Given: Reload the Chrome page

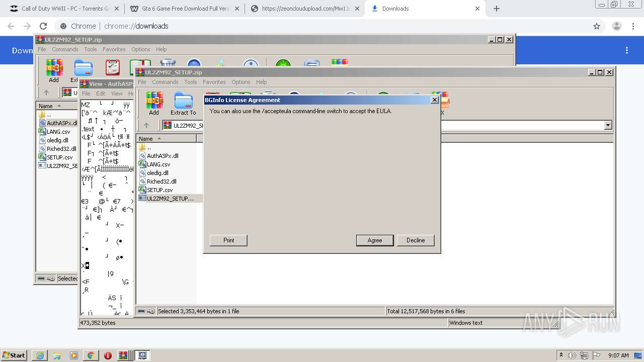Looking at the screenshot, I should pyautogui.click(x=43, y=26).
